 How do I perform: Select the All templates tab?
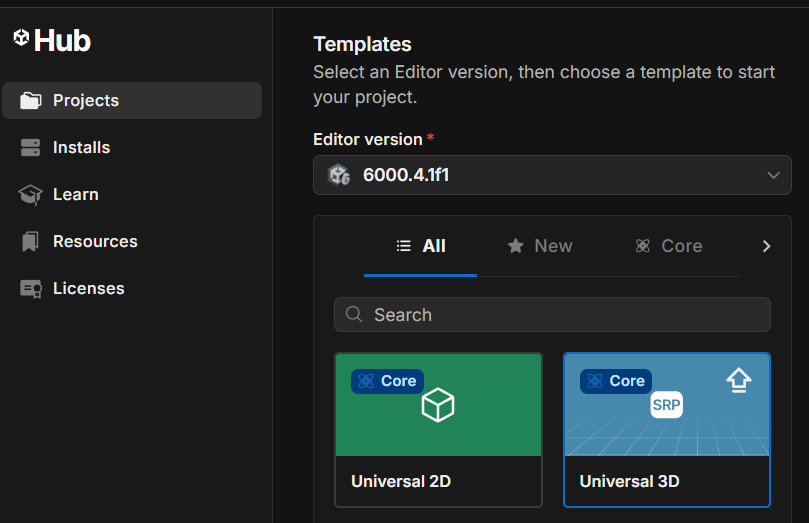coord(420,246)
